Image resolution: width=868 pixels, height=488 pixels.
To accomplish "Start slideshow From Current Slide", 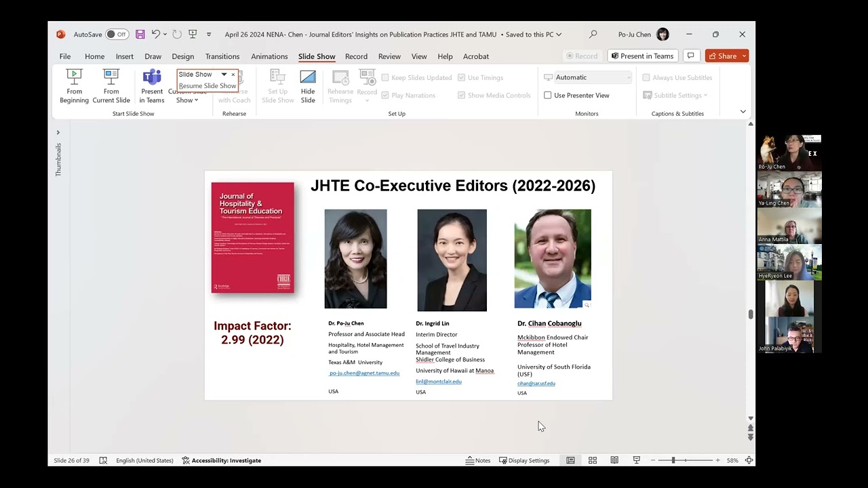I will [111, 86].
